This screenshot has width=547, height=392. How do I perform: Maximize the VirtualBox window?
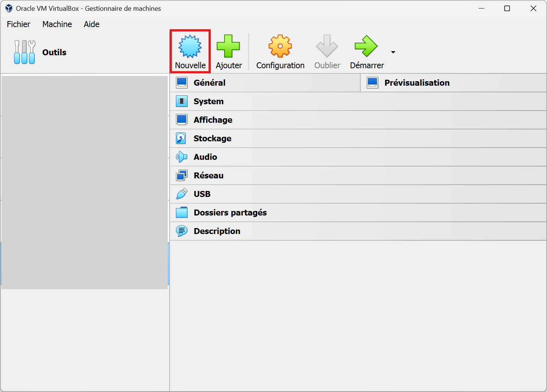pyautogui.click(x=507, y=8)
